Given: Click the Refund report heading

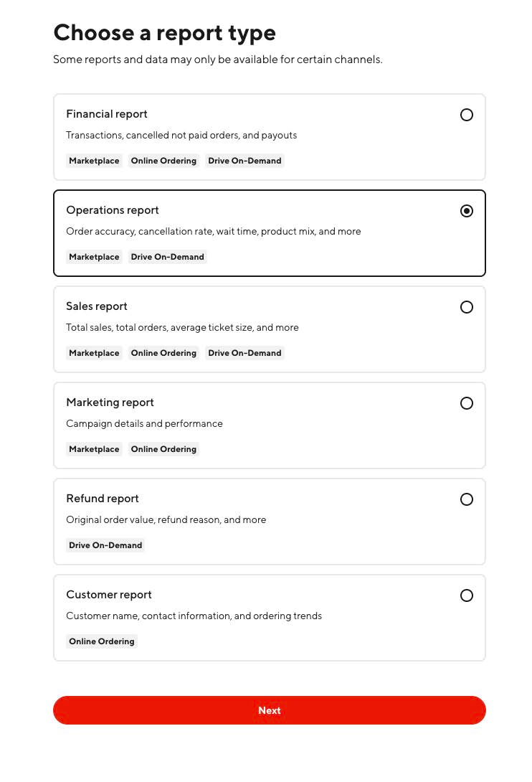Looking at the screenshot, I should (x=103, y=499).
